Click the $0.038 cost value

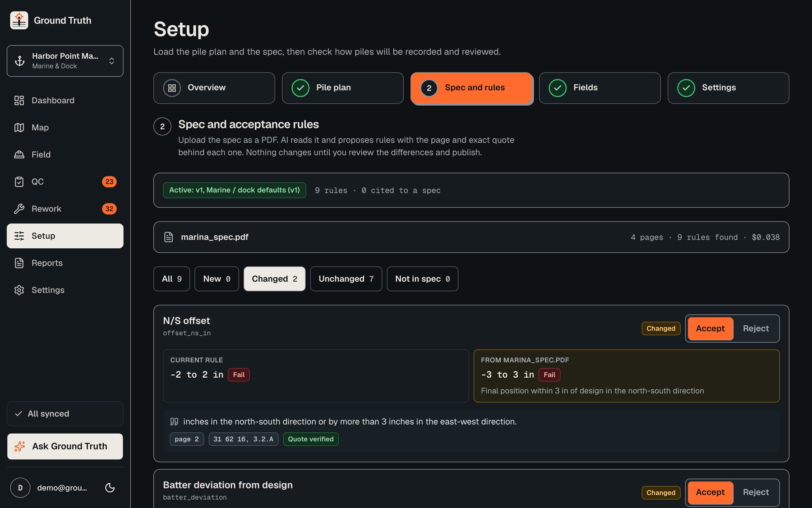click(766, 238)
